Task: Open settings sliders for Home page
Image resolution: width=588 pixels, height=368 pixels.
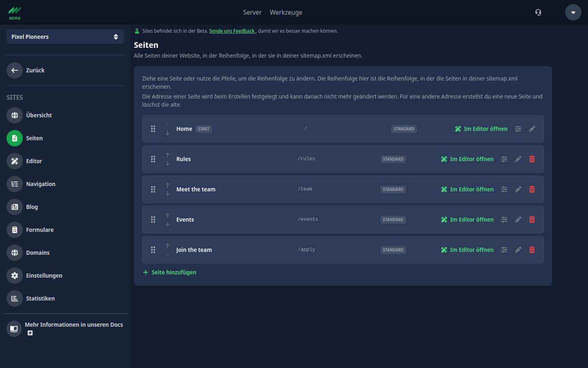Action: point(518,129)
